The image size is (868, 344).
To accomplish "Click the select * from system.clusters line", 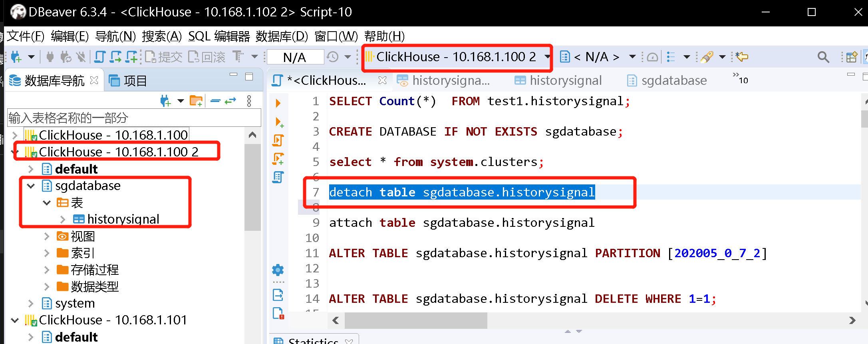I will [x=436, y=162].
